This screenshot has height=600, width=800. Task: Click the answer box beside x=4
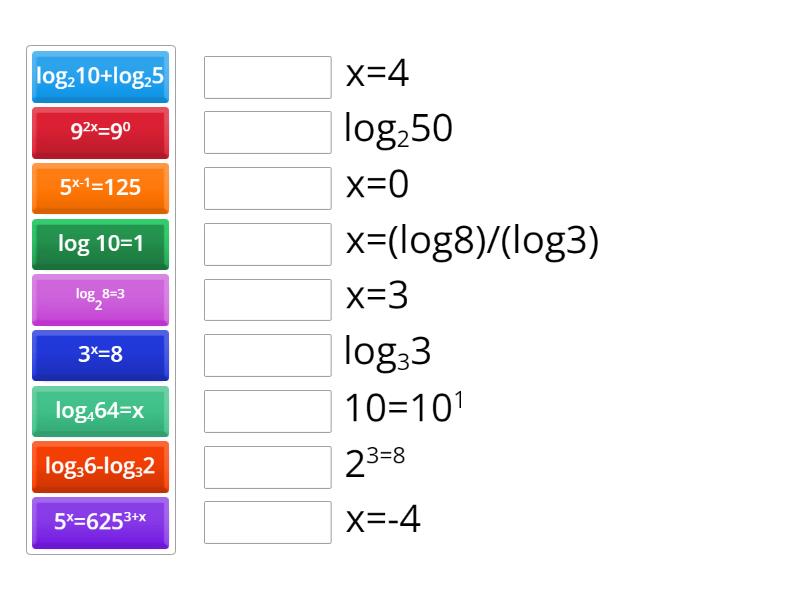click(x=267, y=77)
